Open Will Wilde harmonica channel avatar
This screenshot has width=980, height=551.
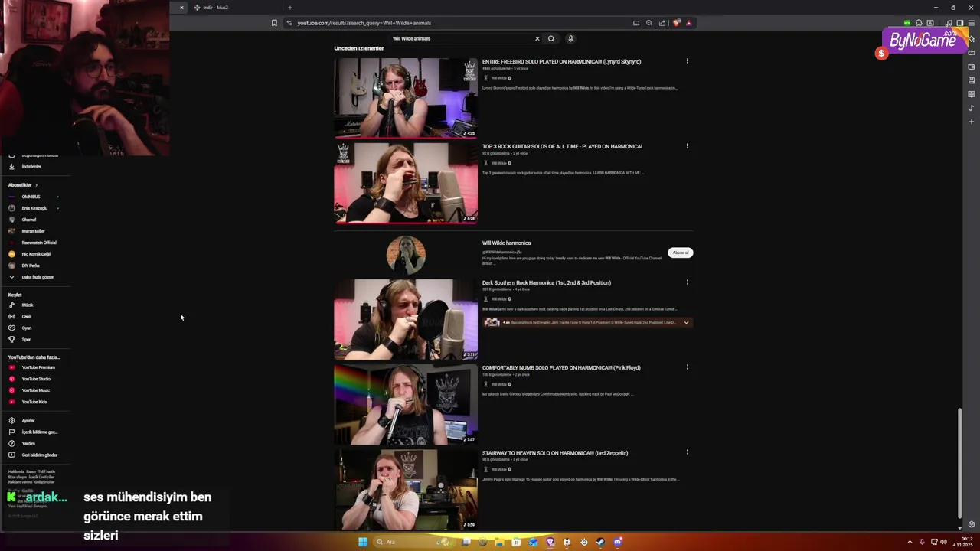(x=406, y=254)
